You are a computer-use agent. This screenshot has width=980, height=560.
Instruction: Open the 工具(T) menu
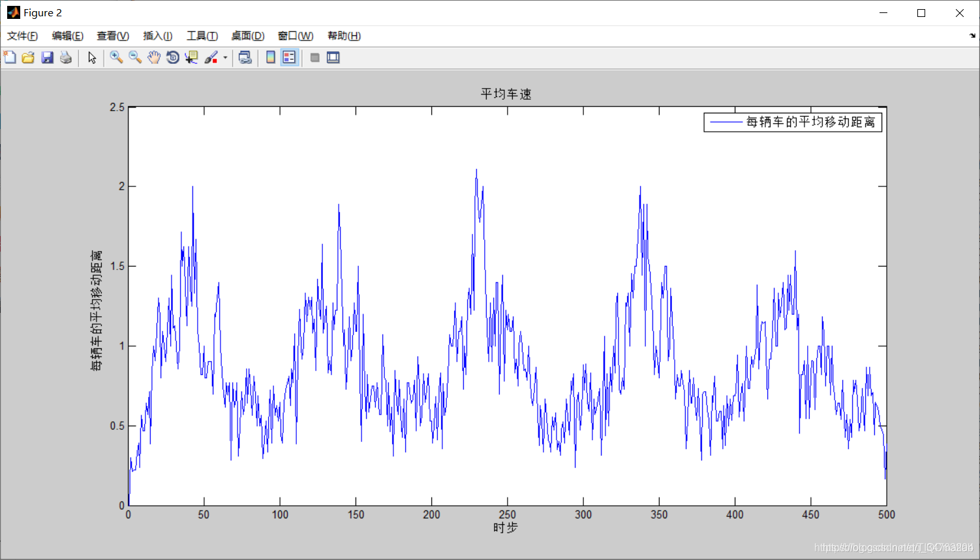[202, 36]
